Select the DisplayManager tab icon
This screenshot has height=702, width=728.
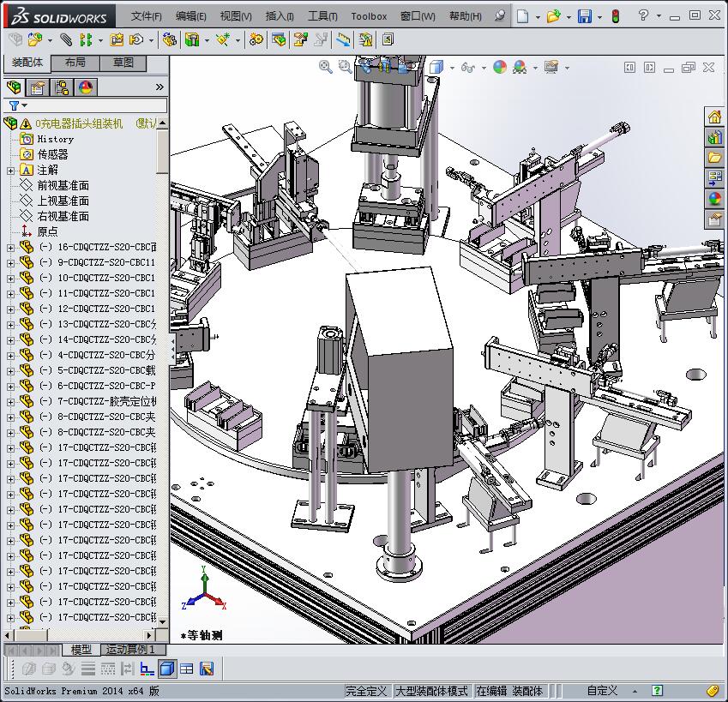[85, 87]
